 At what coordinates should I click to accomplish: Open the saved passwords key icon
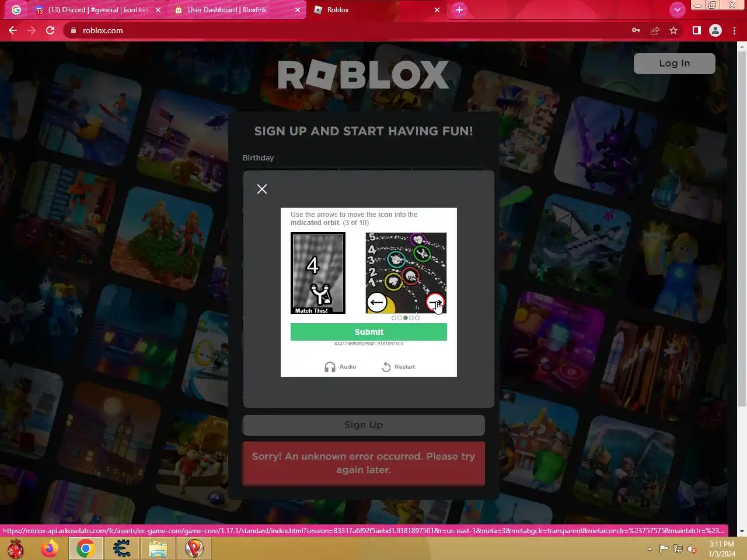pyautogui.click(x=636, y=30)
